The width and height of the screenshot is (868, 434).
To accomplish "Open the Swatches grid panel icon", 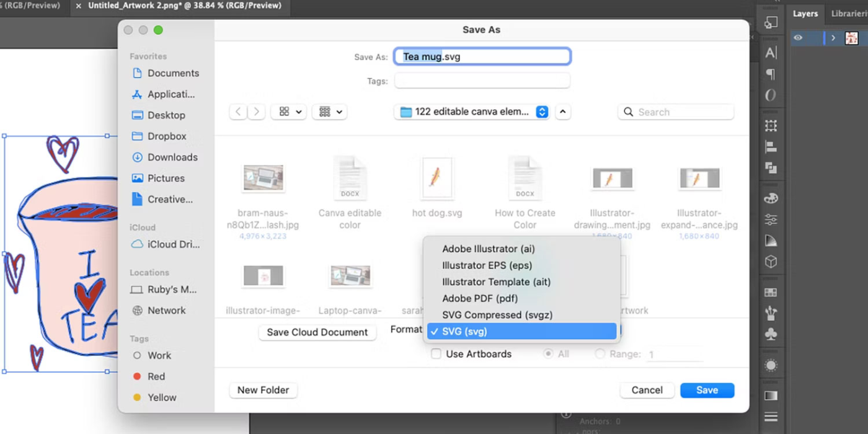I will [x=771, y=293].
